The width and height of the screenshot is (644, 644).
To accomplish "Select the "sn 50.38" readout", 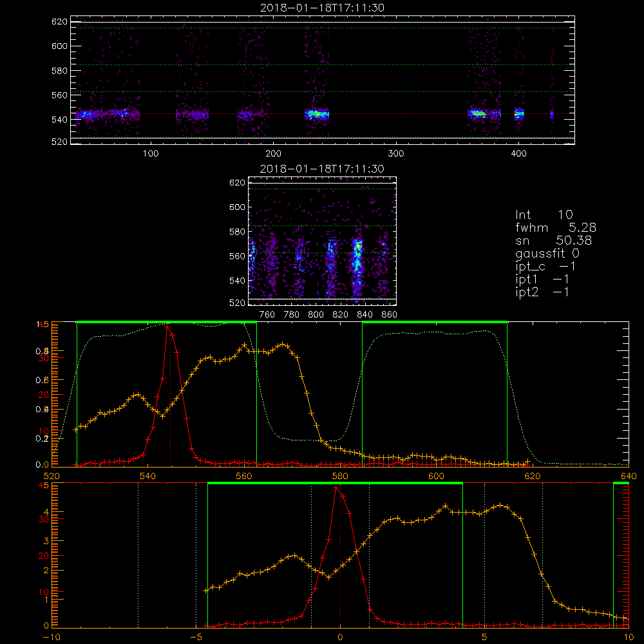I will (554, 240).
